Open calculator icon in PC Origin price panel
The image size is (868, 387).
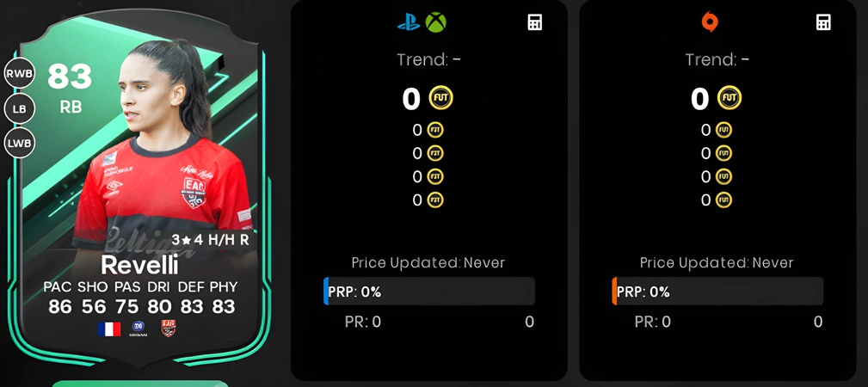tap(824, 22)
